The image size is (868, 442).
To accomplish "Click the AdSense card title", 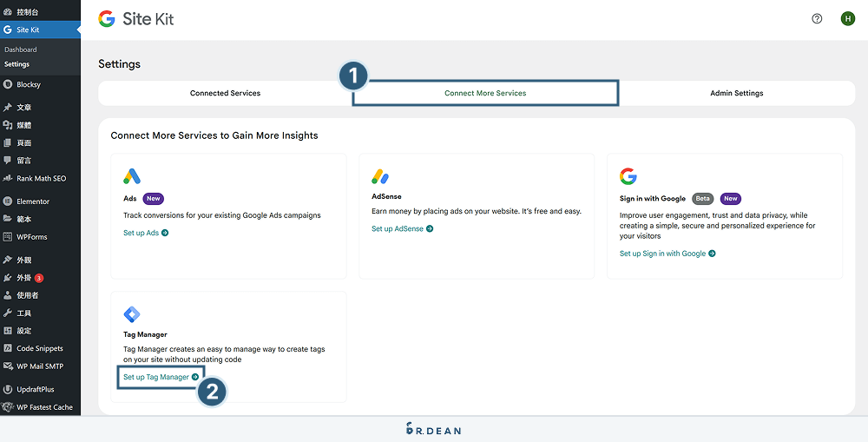I will click(386, 196).
